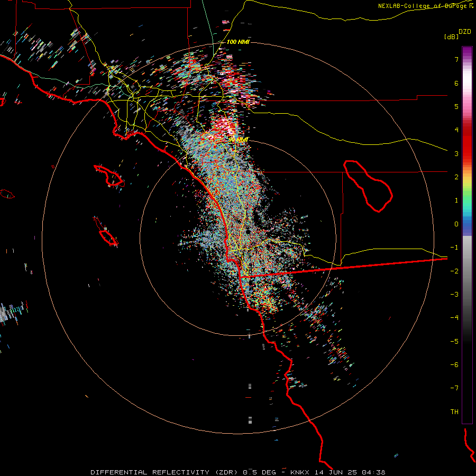The image size is (476, 476).
Task: Click the legend value -4
Action: 454,318
